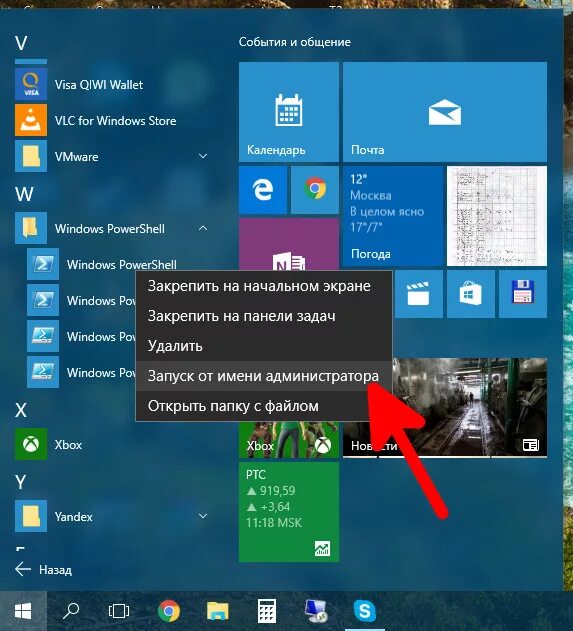Collapse the Windows PowerShell folder chevron
This screenshot has width=573, height=631.
pos(203,228)
